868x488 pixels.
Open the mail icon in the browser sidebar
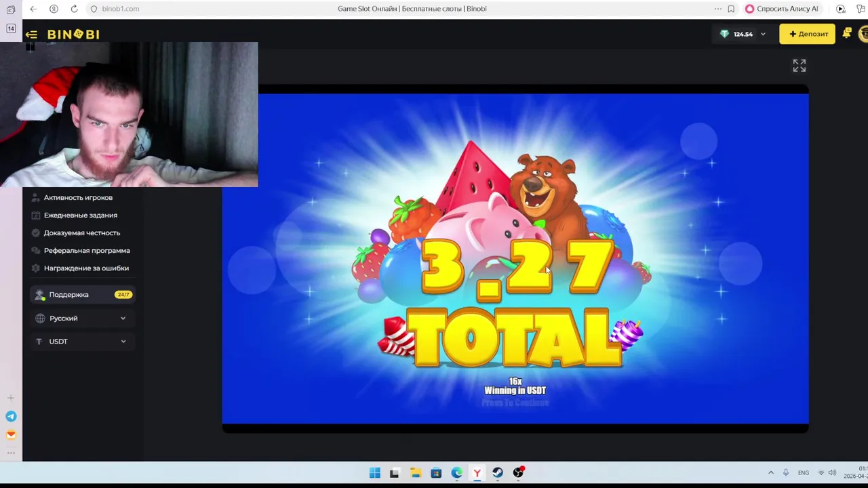pyautogui.click(x=11, y=434)
